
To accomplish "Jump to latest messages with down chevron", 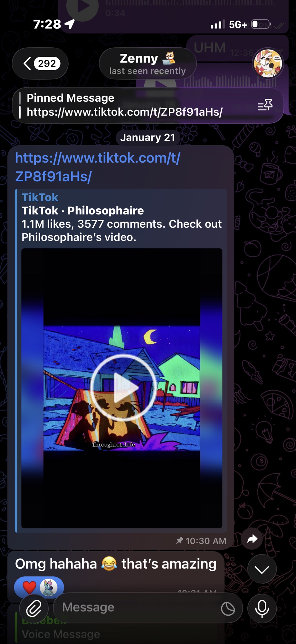I will pyautogui.click(x=262, y=569).
